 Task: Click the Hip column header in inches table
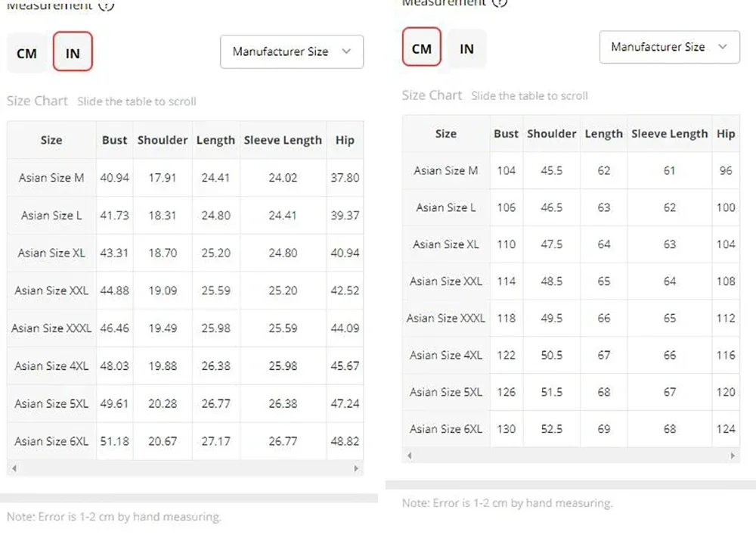[x=345, y=140]
